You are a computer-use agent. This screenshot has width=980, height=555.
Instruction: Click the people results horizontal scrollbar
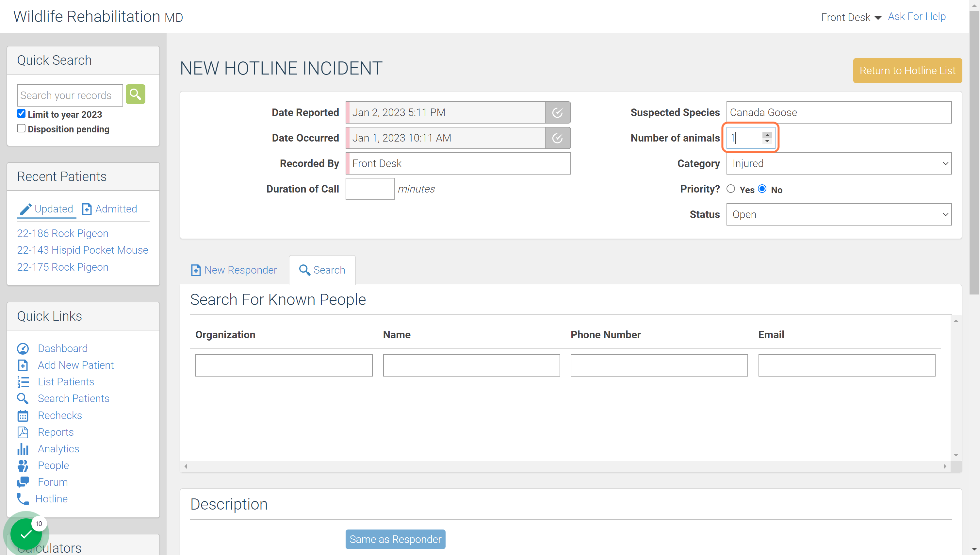pos(565,466)
